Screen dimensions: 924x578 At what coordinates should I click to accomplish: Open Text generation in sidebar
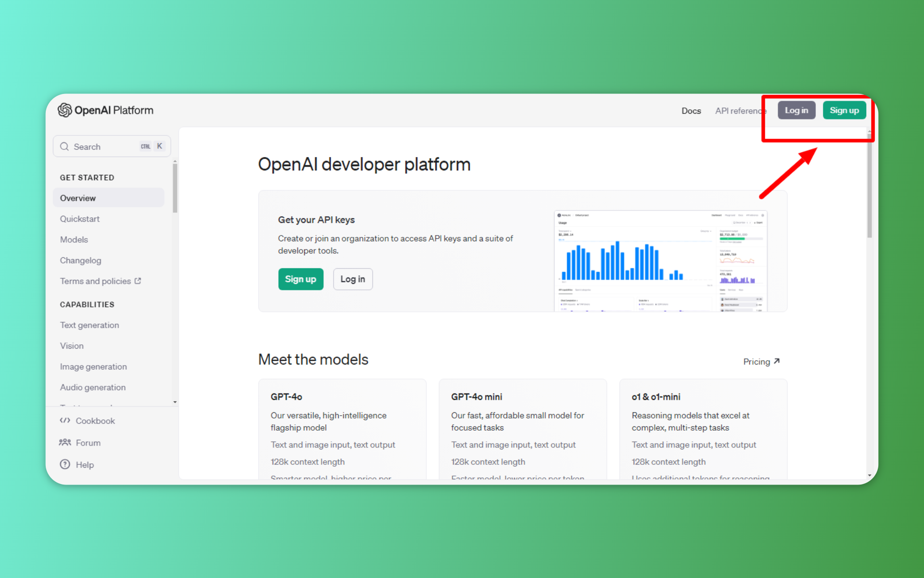[90, 325]
